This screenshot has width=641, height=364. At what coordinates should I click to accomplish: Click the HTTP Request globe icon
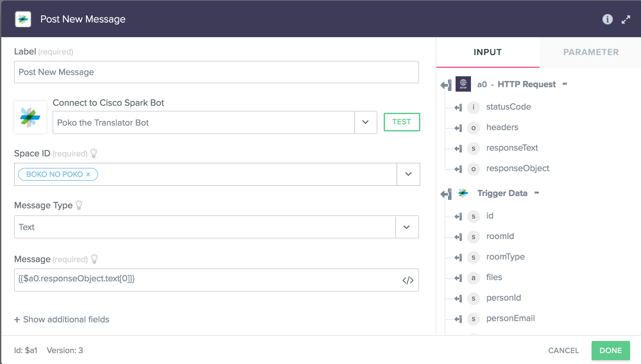click(463, 84)
